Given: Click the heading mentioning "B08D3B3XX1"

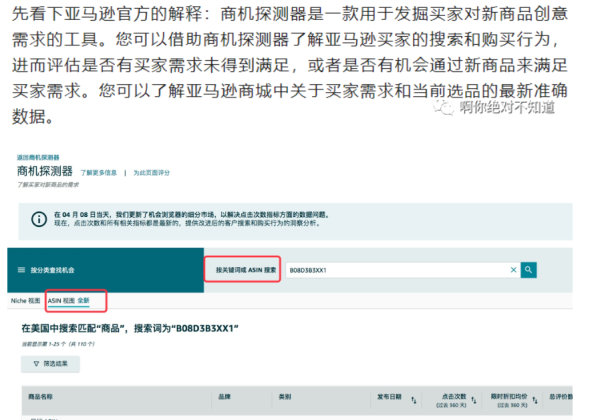Looking at the screenshot, I should click(x=130, y=329).
